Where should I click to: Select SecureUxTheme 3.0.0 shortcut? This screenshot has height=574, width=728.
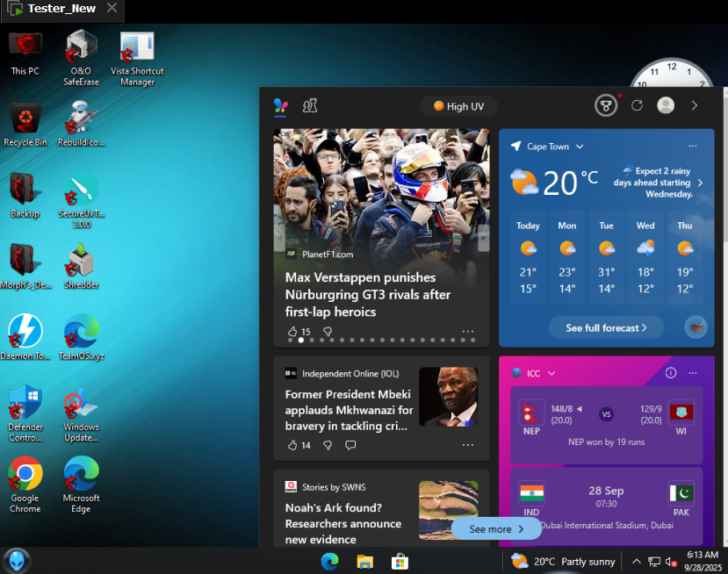tap(82, 200)
